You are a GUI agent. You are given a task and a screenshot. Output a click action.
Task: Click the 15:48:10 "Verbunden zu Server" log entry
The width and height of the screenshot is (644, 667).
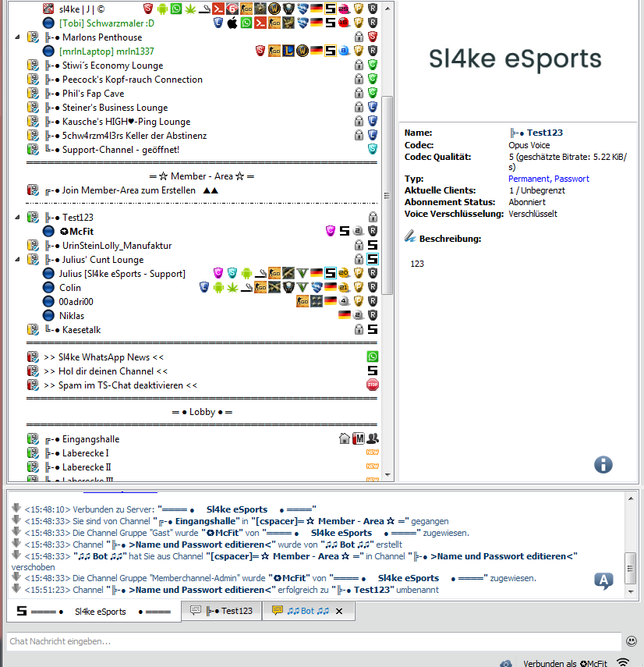(171, 509)
